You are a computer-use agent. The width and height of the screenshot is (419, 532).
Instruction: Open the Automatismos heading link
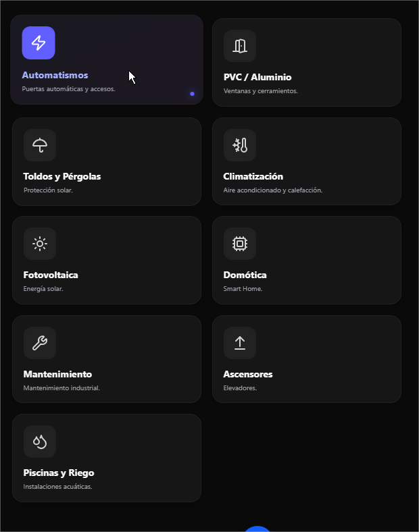[x=55, y=75]
